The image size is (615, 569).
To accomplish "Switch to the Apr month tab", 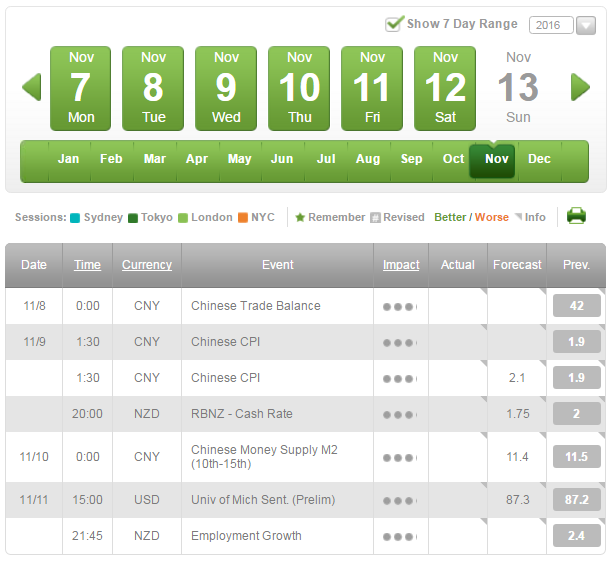I will (x=197, y=159).
